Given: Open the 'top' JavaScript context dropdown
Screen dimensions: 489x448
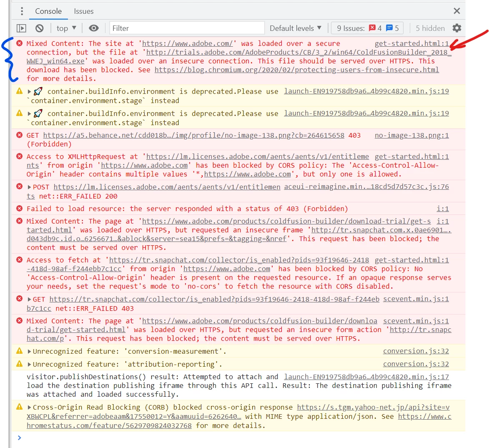Looking at the screenshot, I should point(66,28).
